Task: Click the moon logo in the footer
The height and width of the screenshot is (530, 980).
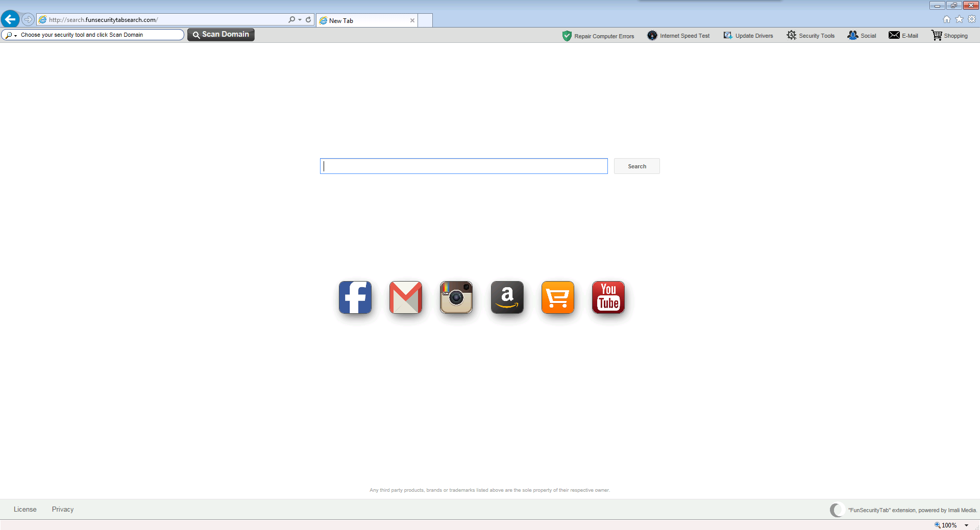Action: (x=837, y=510)
